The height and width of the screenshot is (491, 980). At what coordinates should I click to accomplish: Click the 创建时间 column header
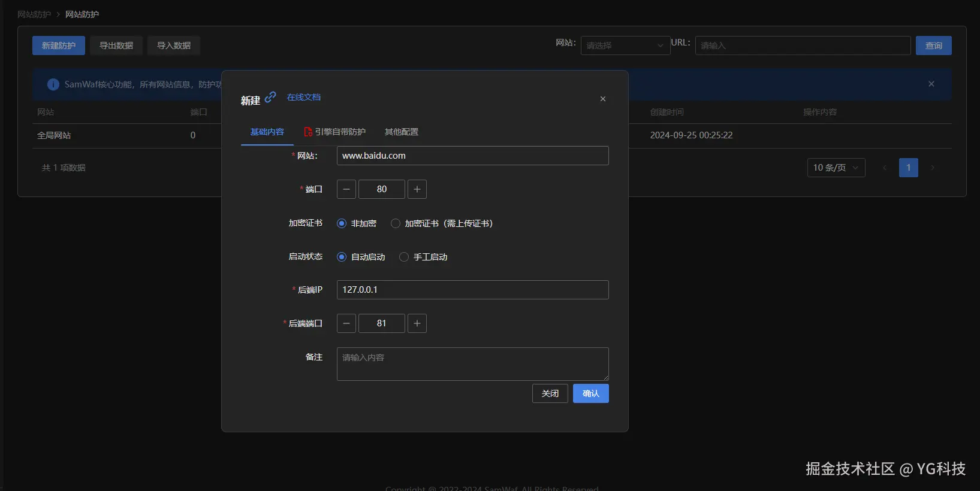667,112
